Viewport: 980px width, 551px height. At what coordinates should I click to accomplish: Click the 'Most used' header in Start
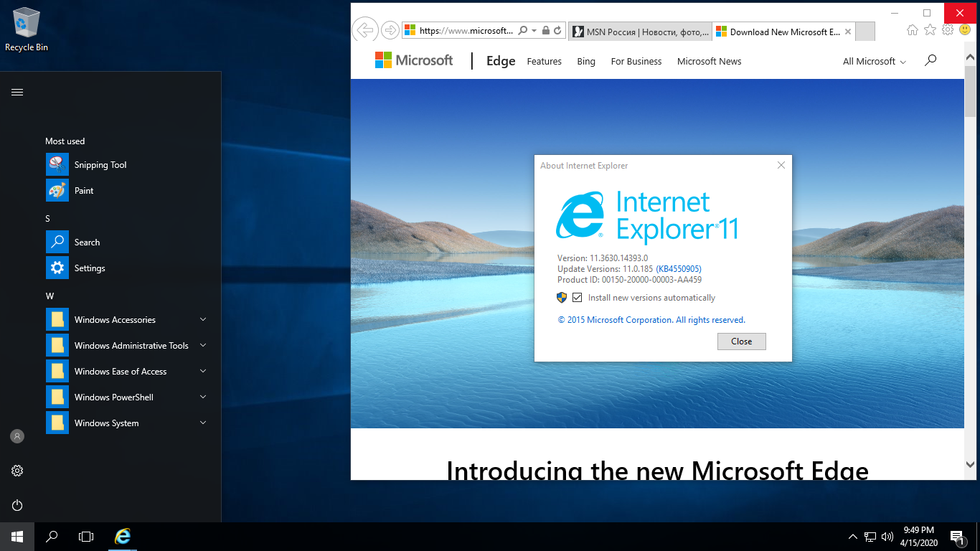[x=65, y=141]
